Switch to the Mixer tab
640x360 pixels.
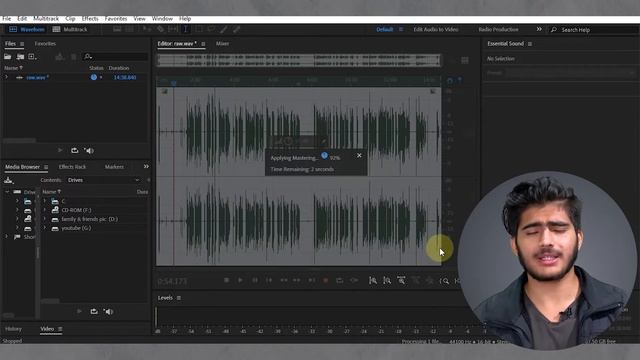pyautogui.click(x=222, y=44)
